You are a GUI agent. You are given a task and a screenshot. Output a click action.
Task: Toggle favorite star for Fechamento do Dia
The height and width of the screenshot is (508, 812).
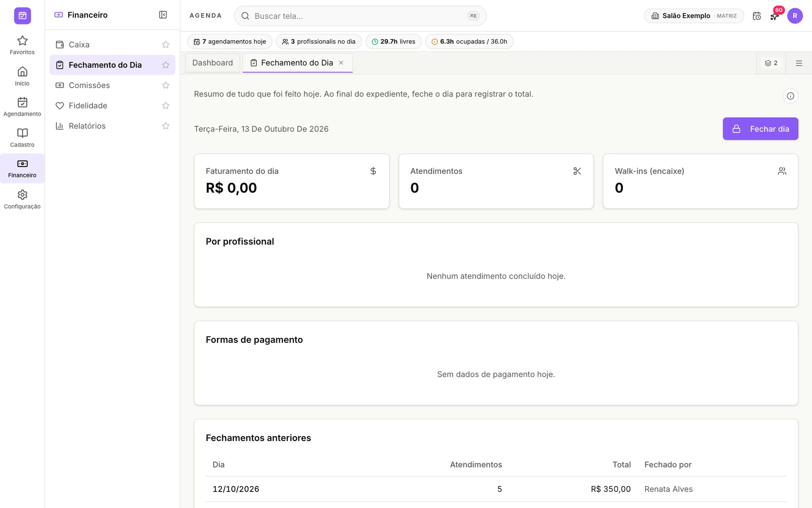(x=166, y=65)
